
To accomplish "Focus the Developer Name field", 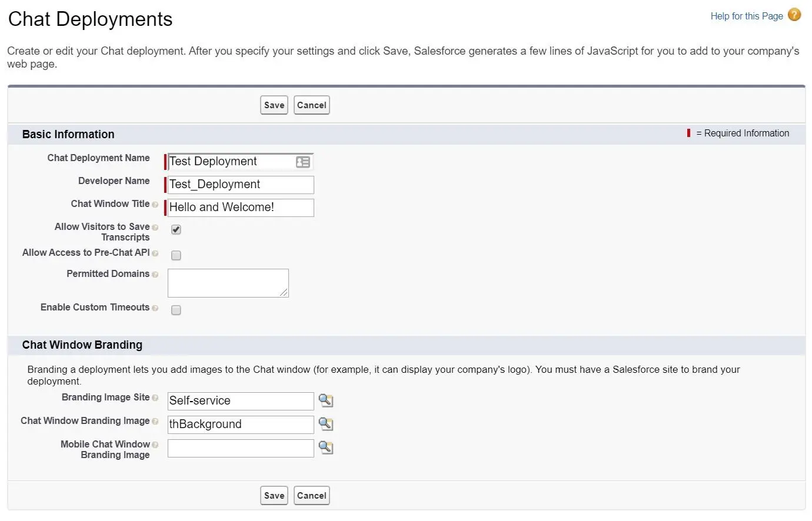I will (241, 185).
